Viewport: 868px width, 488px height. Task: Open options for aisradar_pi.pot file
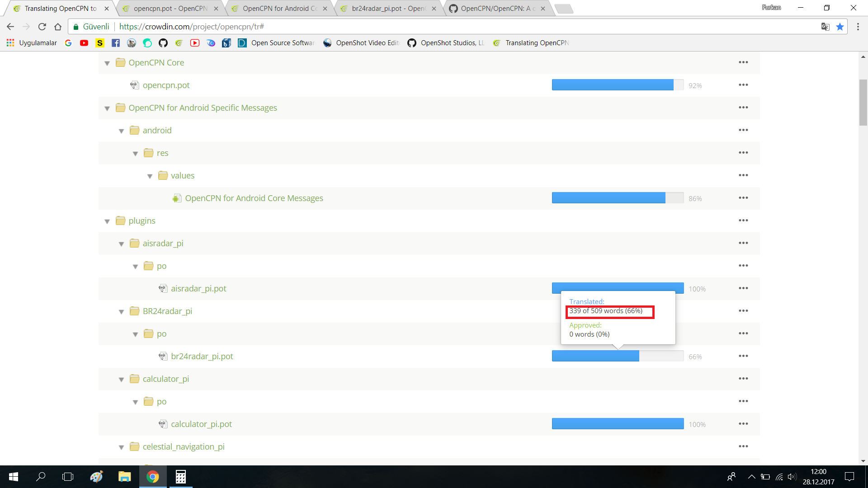click(743, 288)
